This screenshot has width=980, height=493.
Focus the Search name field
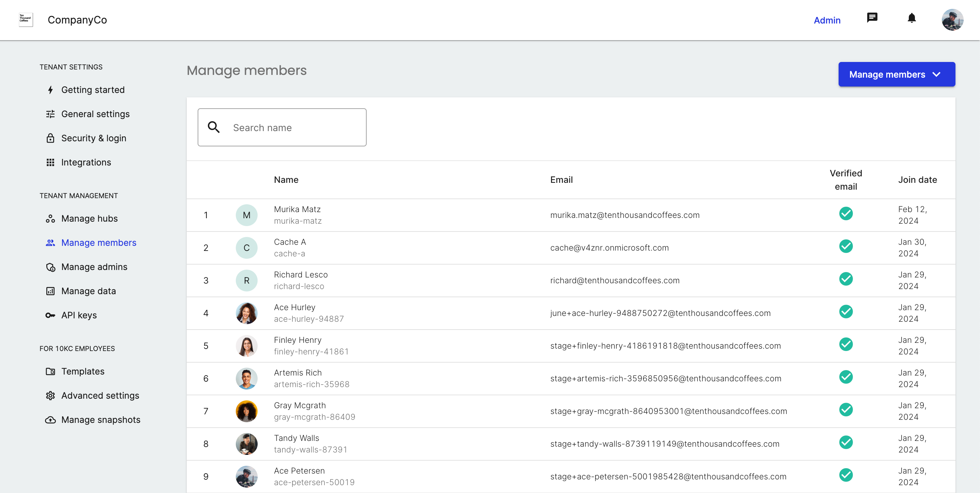[282, 127]
